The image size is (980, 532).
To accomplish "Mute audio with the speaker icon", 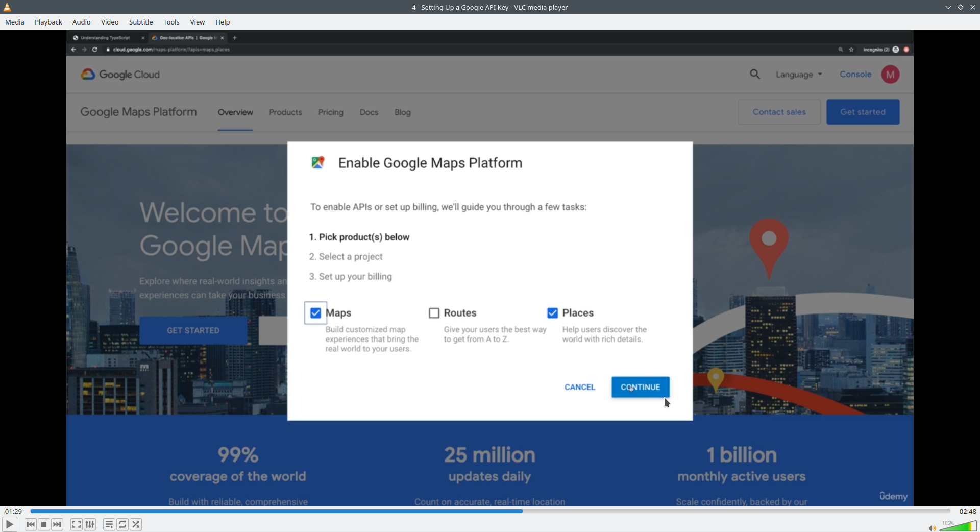I will tap(932, 528).
